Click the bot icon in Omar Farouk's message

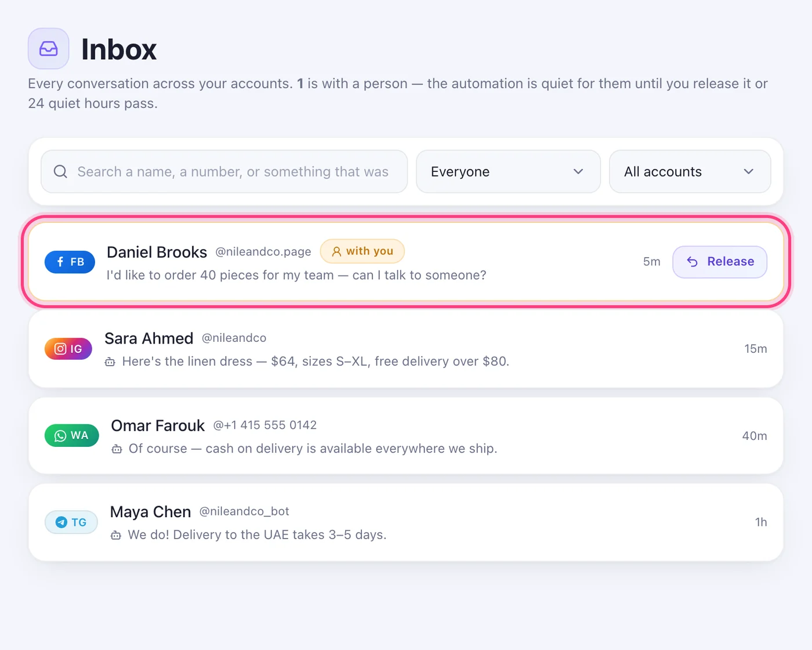coord(117,449)
